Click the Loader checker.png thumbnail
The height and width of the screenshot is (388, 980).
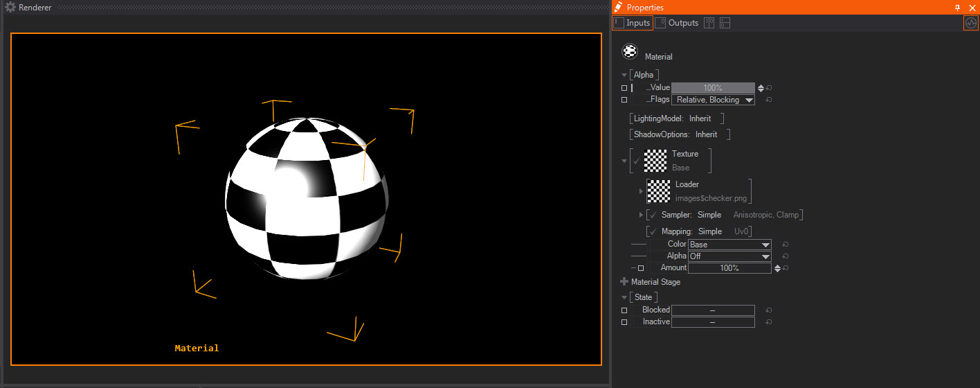658,191
